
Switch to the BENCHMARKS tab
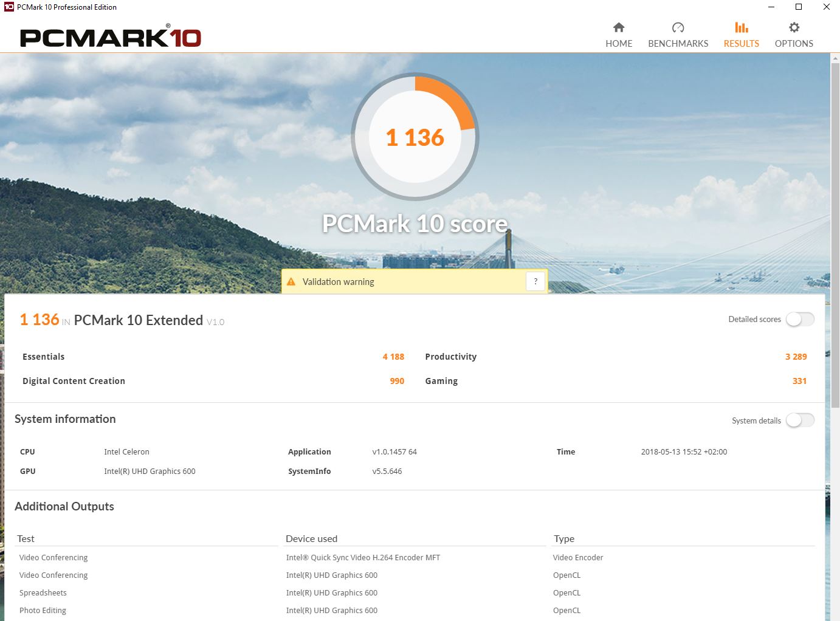tap(678, 44)
